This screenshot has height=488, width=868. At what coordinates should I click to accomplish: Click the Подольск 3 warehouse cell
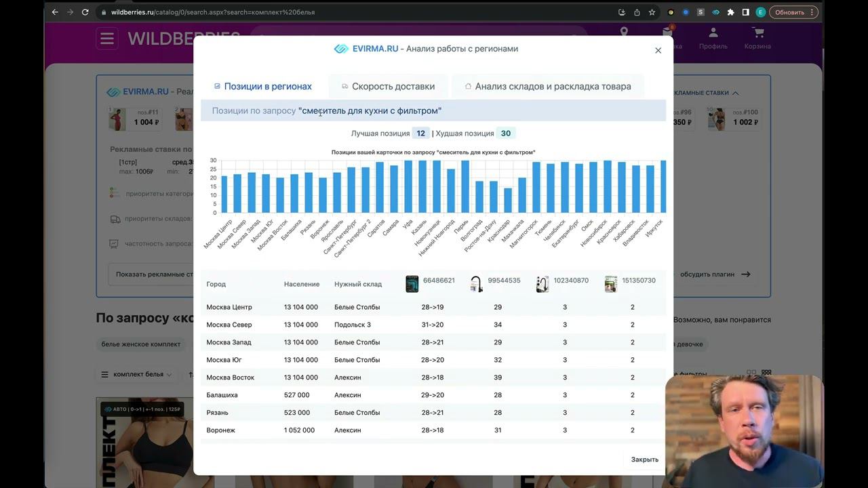353,325
